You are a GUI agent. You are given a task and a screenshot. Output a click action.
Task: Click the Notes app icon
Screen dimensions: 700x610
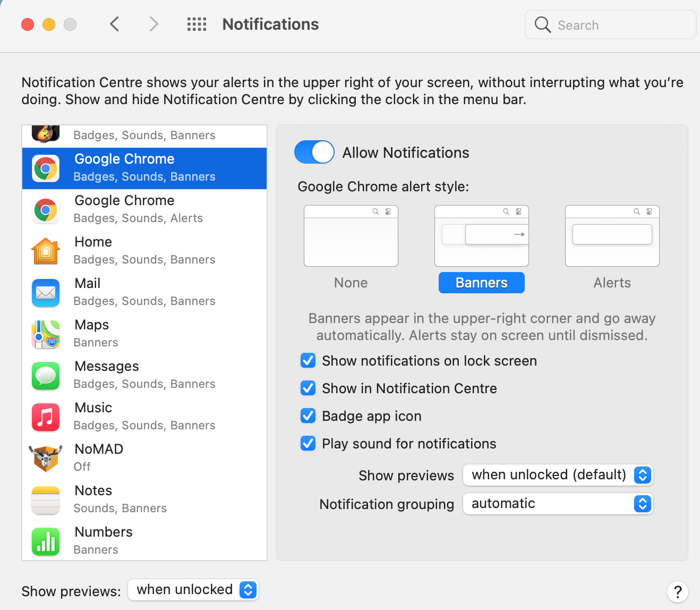[x=46, y=500]
